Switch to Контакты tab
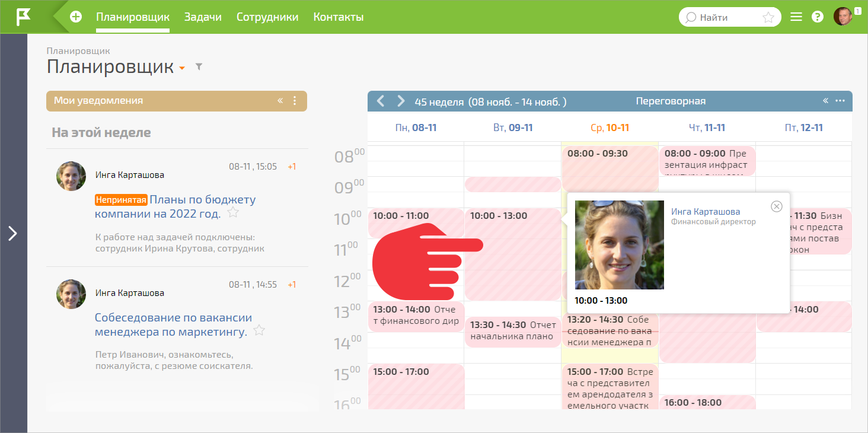This screenshot has width=868, height=433. [x=339, y=17]
